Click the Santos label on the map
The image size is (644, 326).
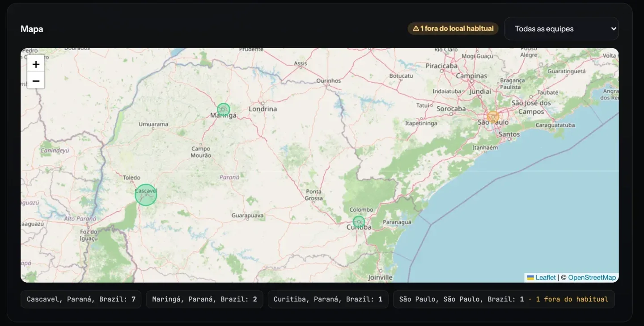[509, 134]
